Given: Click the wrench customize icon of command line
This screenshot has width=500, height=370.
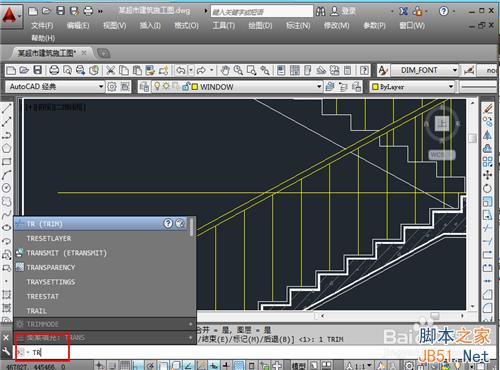Looking at the screenshot, I should [6, 351].
